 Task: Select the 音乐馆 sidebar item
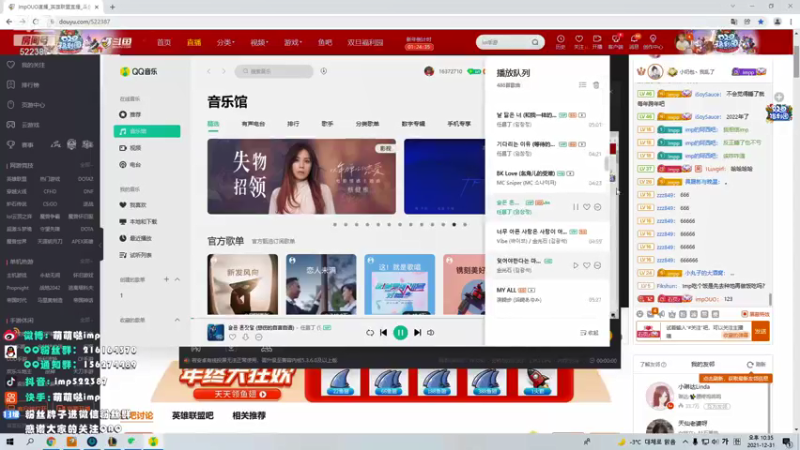pos(147,131)
